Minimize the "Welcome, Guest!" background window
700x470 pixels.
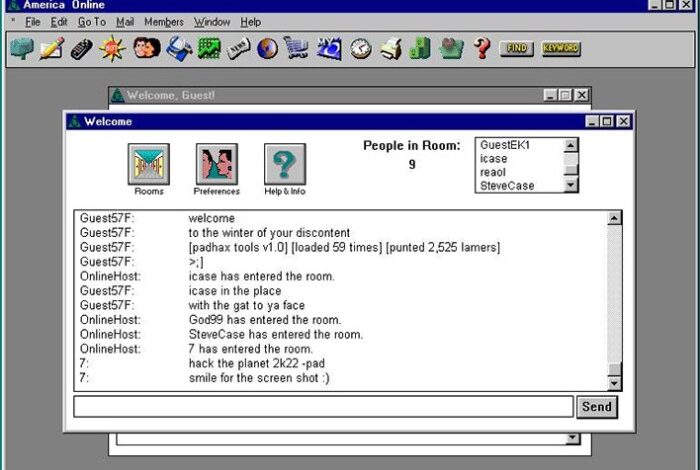[550, 95]
